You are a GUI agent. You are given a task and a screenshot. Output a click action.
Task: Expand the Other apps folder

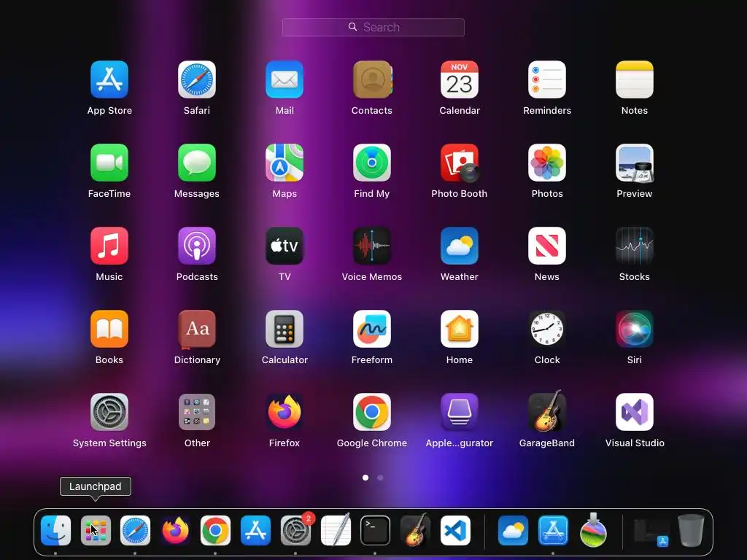coord(197,412)
